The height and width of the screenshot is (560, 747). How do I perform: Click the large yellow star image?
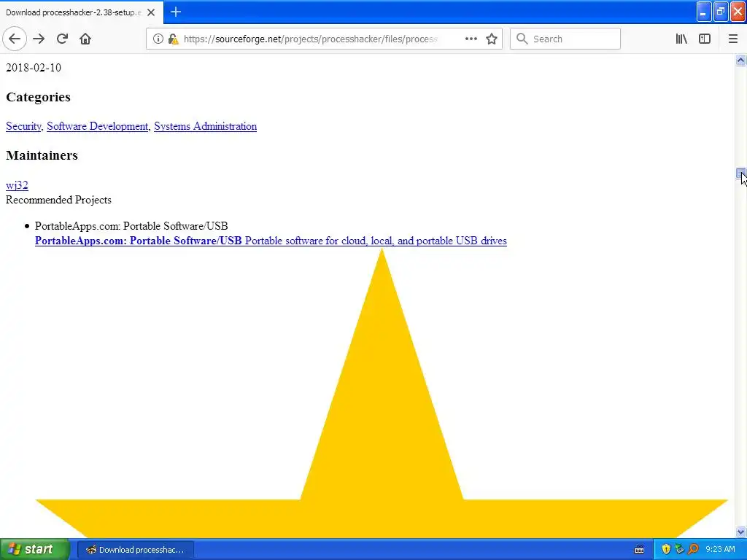pos(382,393)
